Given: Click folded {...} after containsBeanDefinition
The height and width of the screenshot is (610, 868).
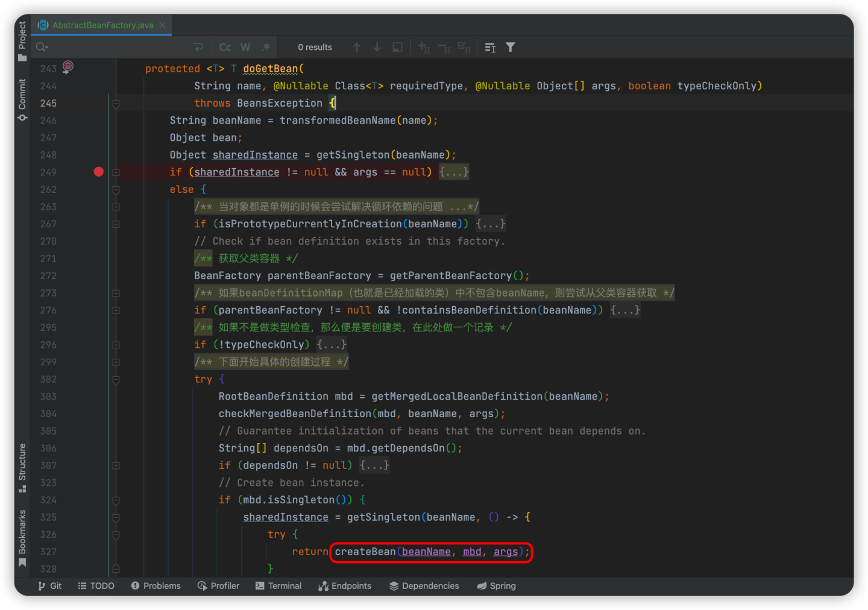Looking at the screenshot, I should click(624, 310).
